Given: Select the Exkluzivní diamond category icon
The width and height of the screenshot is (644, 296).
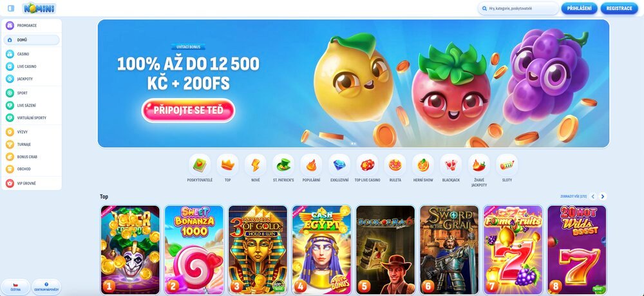Looking at the screenshot, I should click(339, 165).
